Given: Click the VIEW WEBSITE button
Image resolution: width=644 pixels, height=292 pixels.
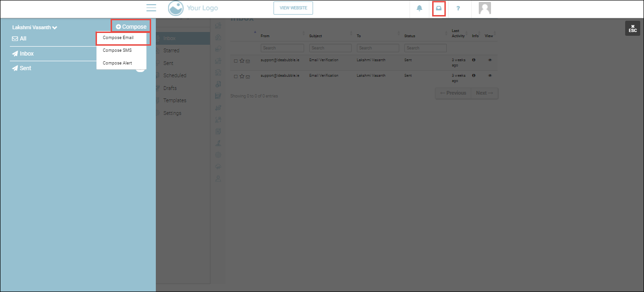Looking at the screenshot, I should click(293, 8).
